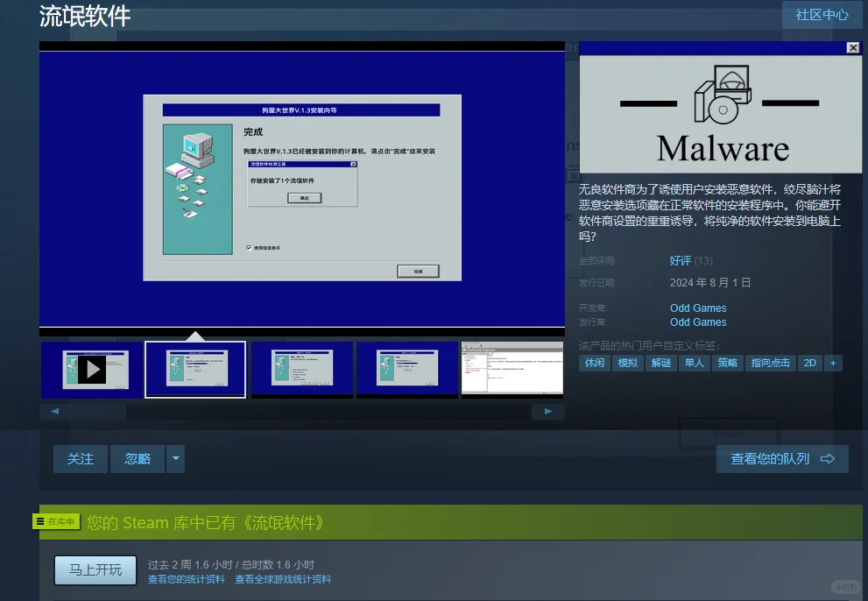
Task: Open 查看您的队列 discovery queue
Action: [x=782, y=459]
